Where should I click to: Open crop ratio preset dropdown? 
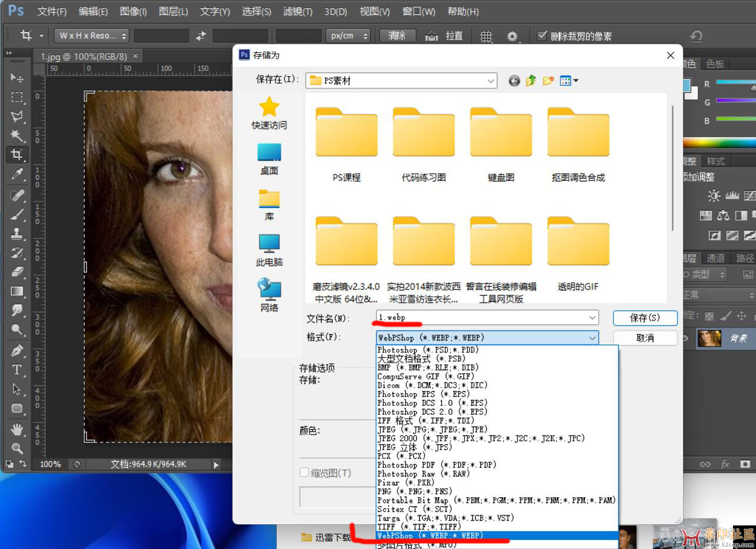coord(91,36)
